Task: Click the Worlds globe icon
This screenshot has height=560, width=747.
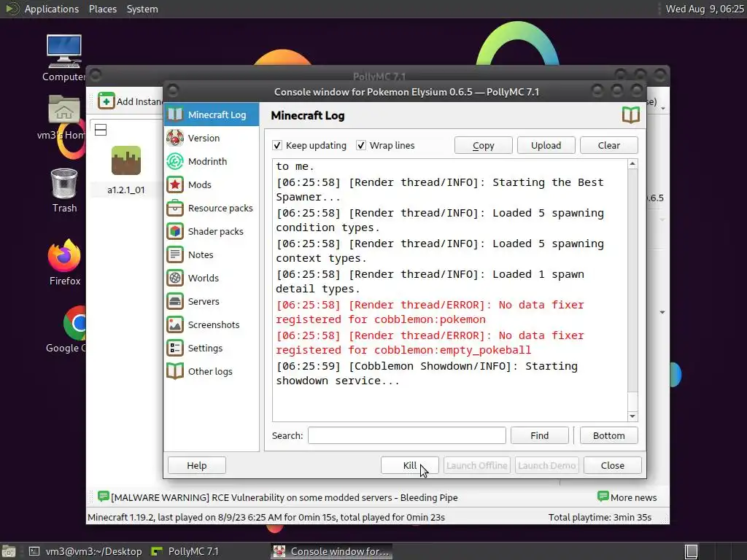Action: coord(175,278)
